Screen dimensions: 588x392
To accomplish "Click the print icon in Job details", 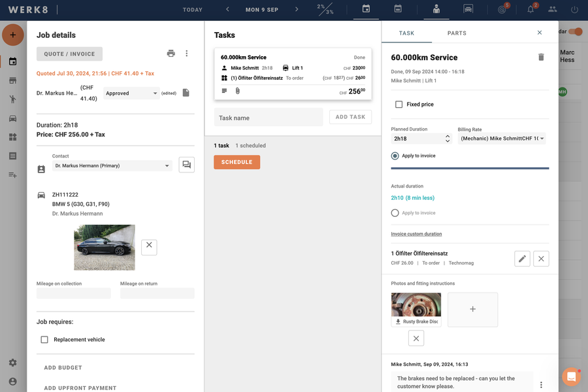I will click(x=171, y=54).
